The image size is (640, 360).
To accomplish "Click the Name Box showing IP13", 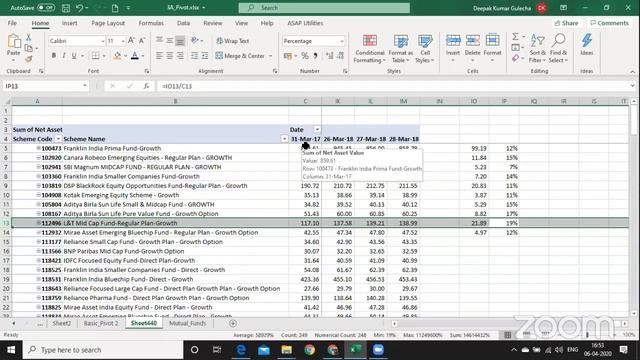I will coord(45,86).
